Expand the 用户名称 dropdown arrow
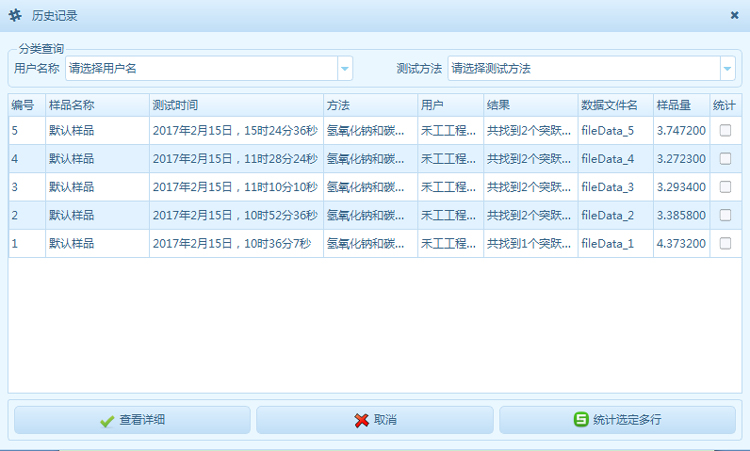 coord(345,69)
